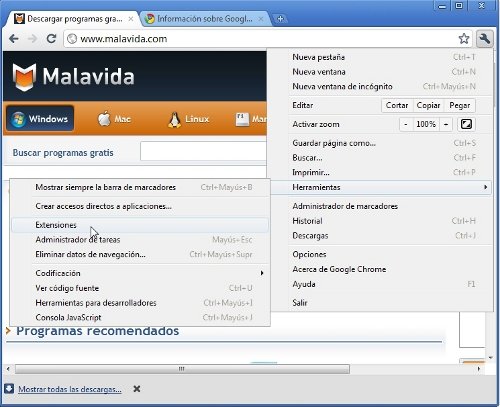Viewport: 500px width, 407px height.
Task: Close the downloads bar with the X
Action: 137,389
